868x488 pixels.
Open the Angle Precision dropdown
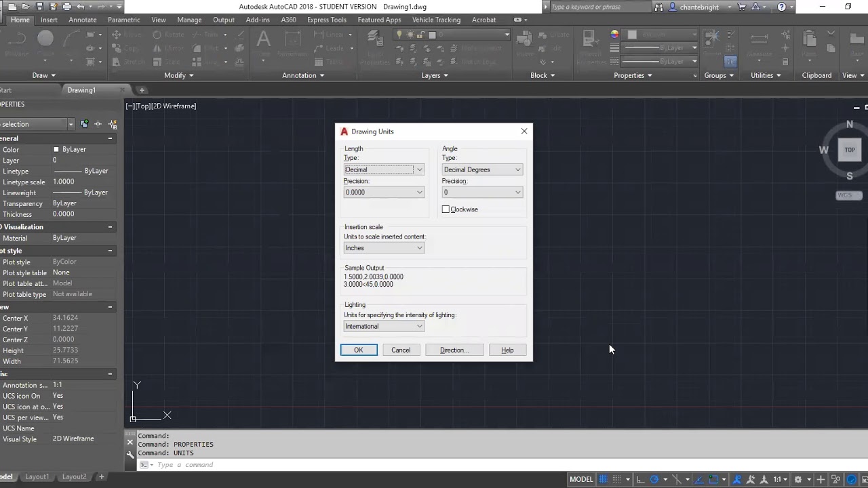click(482, 192)
